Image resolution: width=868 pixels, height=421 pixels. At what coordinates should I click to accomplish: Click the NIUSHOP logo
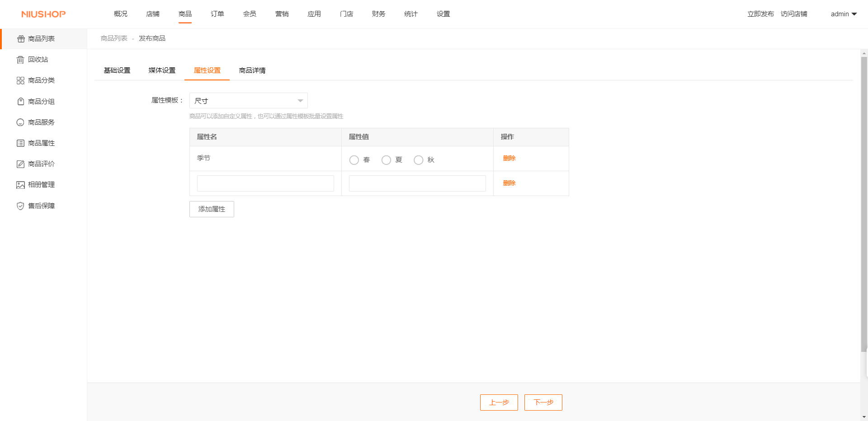point(43,14)
